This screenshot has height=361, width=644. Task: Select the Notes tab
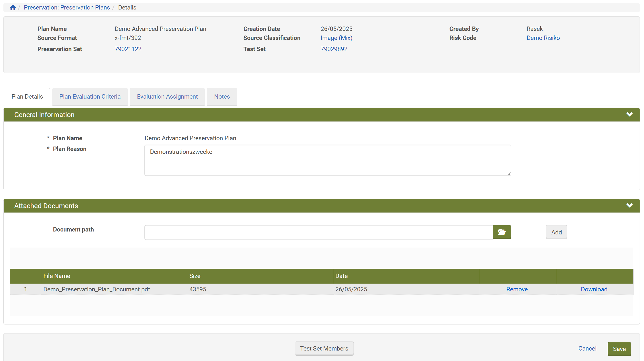pos(222,96)
